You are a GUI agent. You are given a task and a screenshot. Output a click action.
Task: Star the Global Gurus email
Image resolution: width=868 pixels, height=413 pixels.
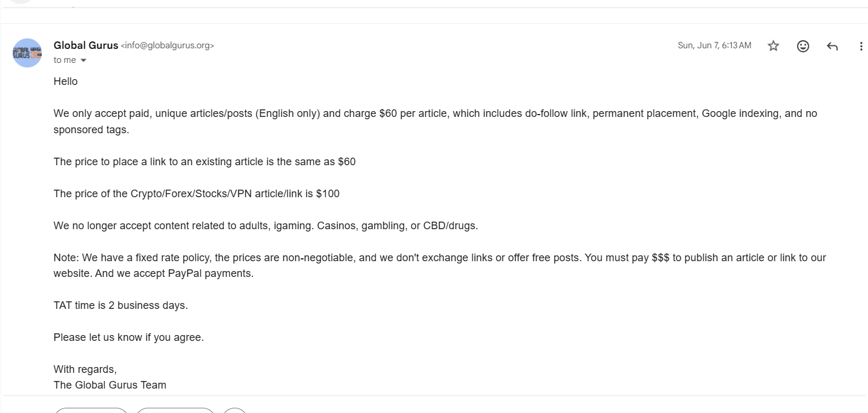click(773, 46)
